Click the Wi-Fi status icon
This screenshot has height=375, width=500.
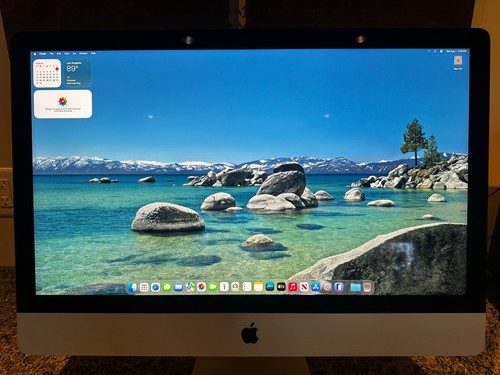pyautogui.click(x=429, y=51)
